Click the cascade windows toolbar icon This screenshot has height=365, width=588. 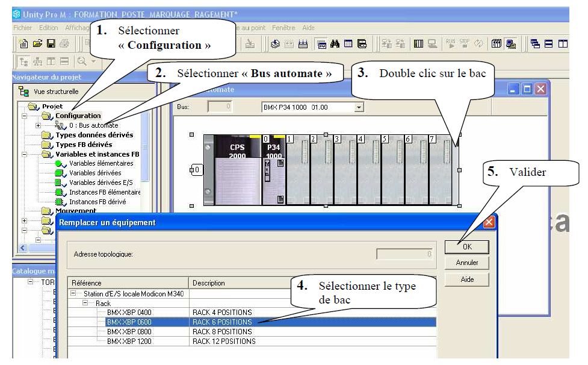click(535, 44)
